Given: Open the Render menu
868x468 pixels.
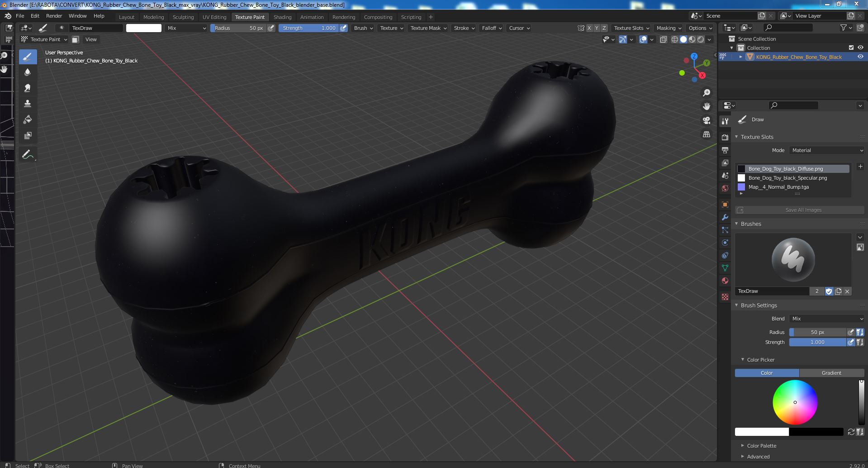Looking at the screenshot, I should click(x=54, y=16).
